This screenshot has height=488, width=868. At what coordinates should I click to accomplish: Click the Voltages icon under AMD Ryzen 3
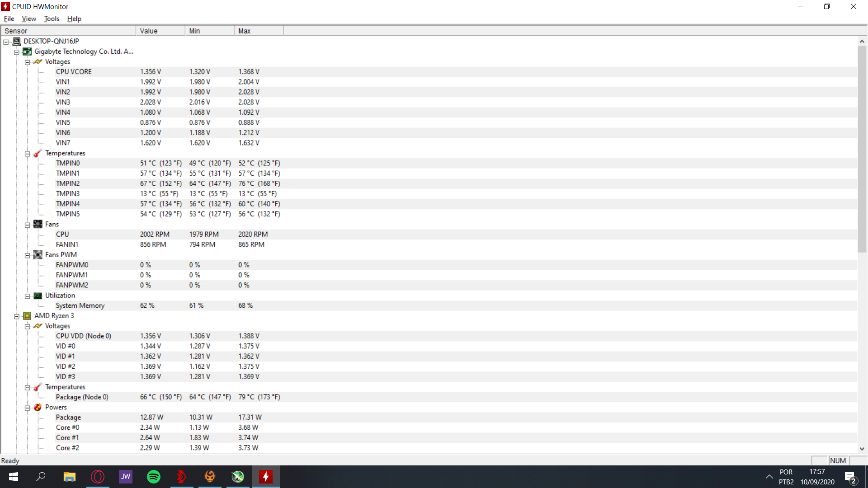click(38, 326)
